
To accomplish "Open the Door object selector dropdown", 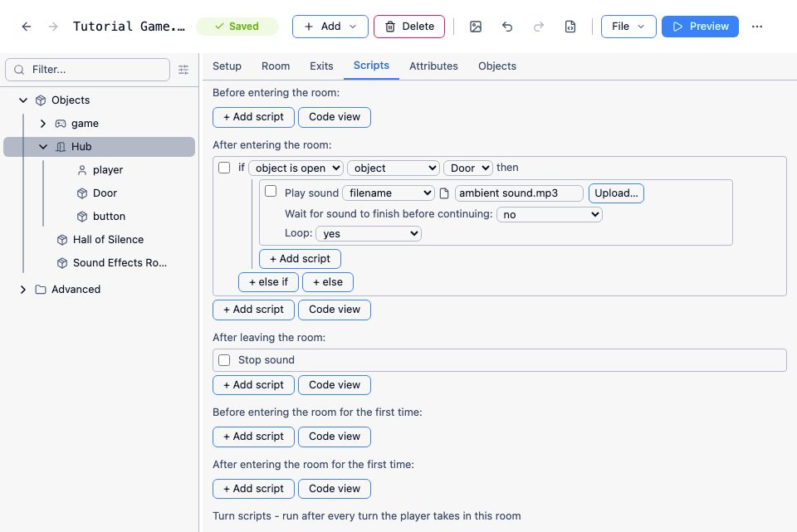I will pos(468,168).
